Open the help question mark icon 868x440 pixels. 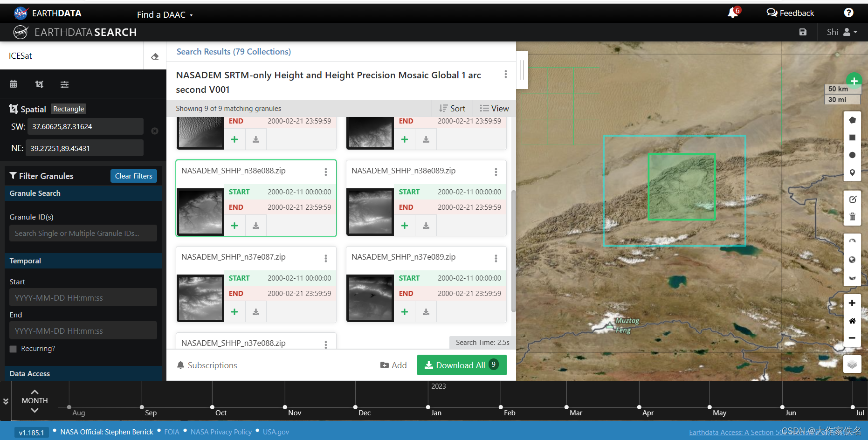(x=849, y=13)
